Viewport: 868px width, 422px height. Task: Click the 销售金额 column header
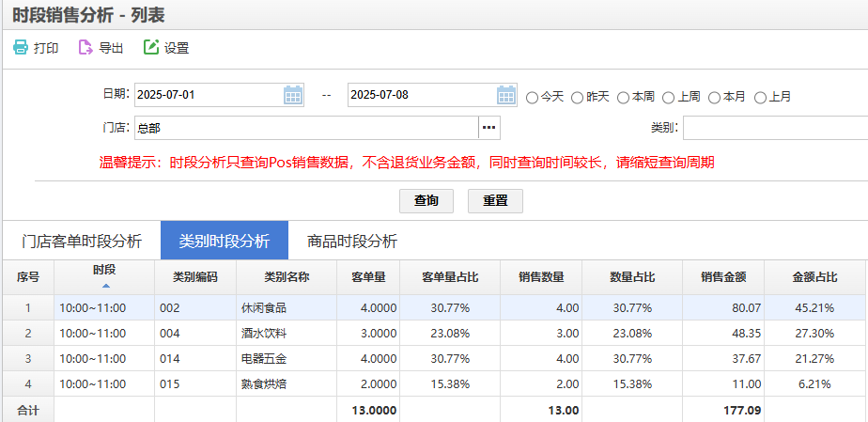tap(723, 277)
